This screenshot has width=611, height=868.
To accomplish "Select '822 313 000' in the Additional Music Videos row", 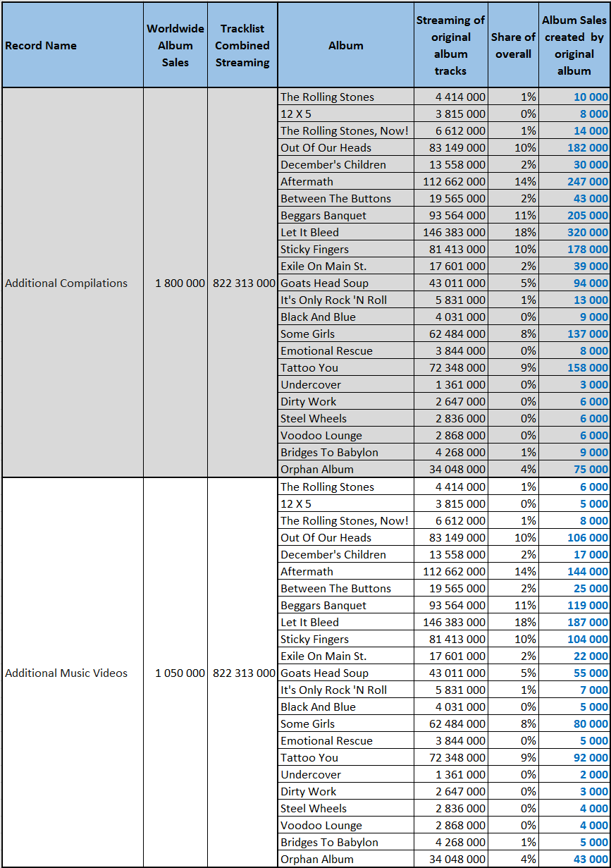I will (x=242, y=673).
